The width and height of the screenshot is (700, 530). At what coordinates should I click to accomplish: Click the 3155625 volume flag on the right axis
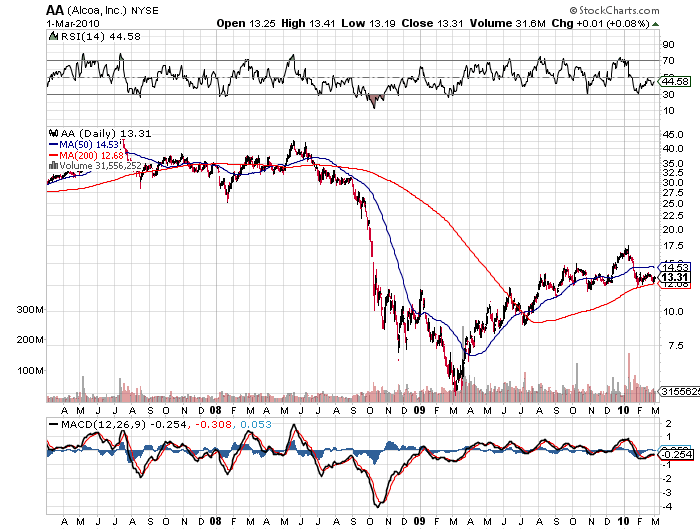(679, 392)
